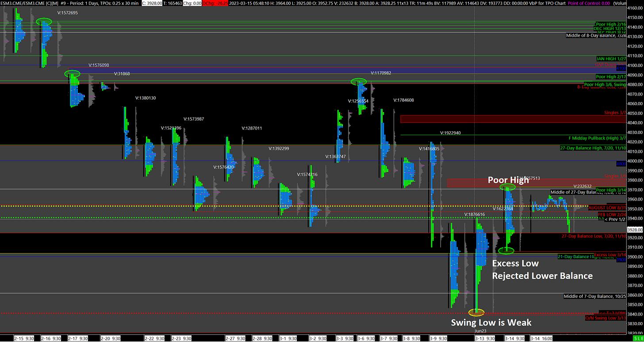Click the DEC HIGH 12/13 level label

coord(610,28)
